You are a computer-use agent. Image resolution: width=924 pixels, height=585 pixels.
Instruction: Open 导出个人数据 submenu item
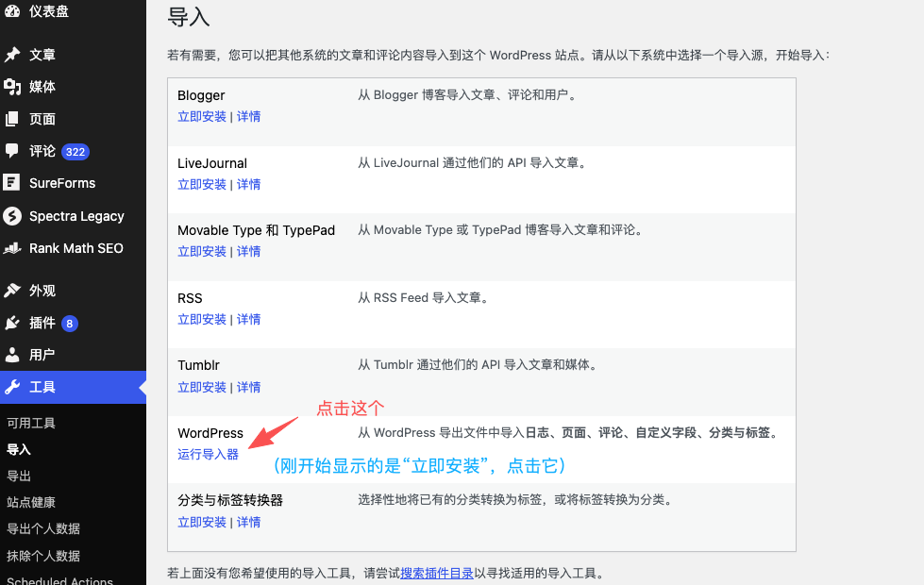[x=43, y=529]
